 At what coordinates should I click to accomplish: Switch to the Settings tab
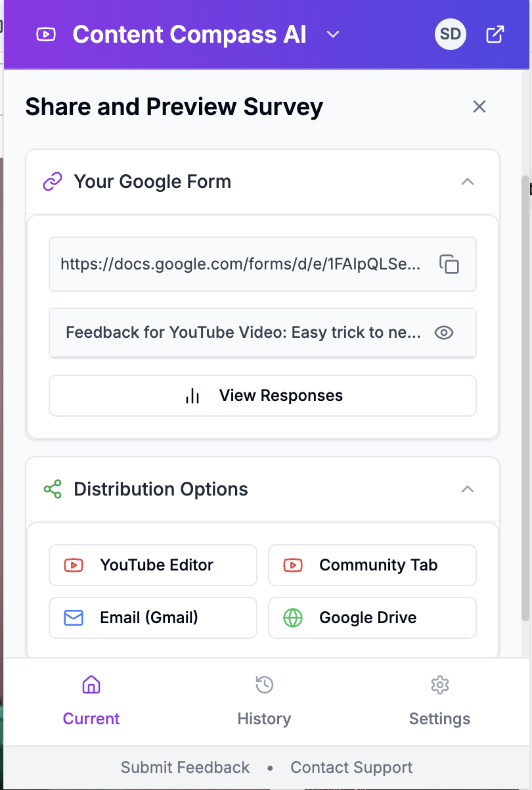coord(439,701)
